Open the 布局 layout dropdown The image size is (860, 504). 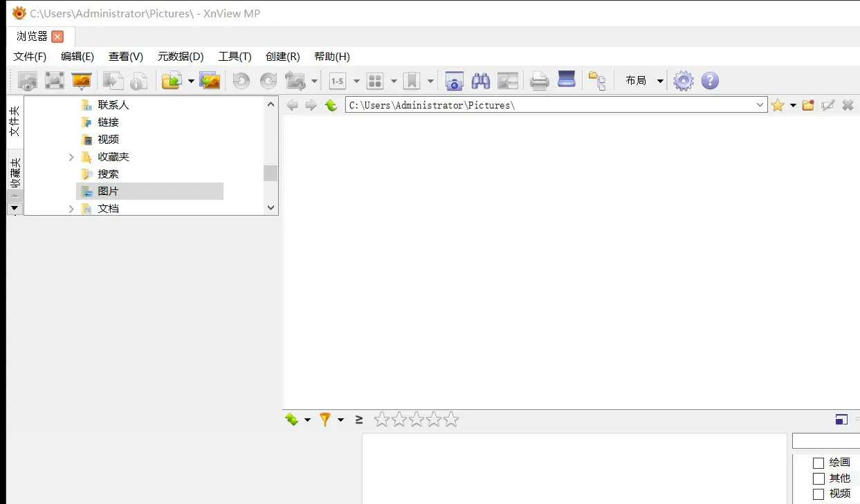coord(644,81)
